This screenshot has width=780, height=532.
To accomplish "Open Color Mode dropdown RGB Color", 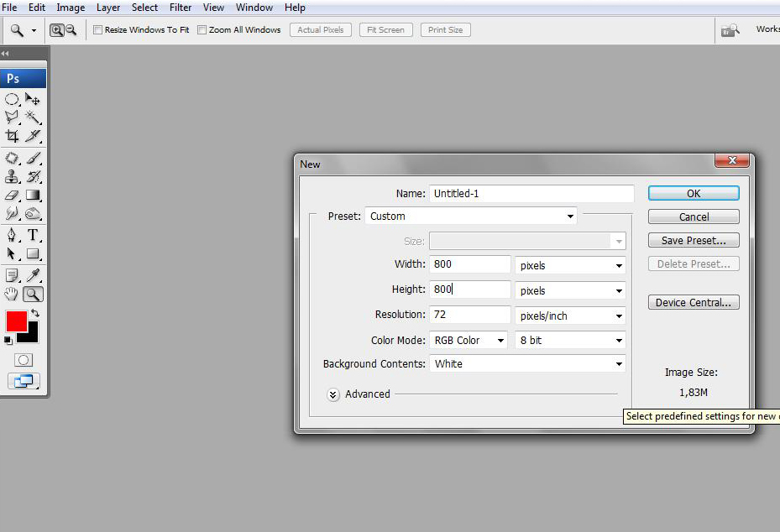I will pyautogui.click(x=469, y=340).
